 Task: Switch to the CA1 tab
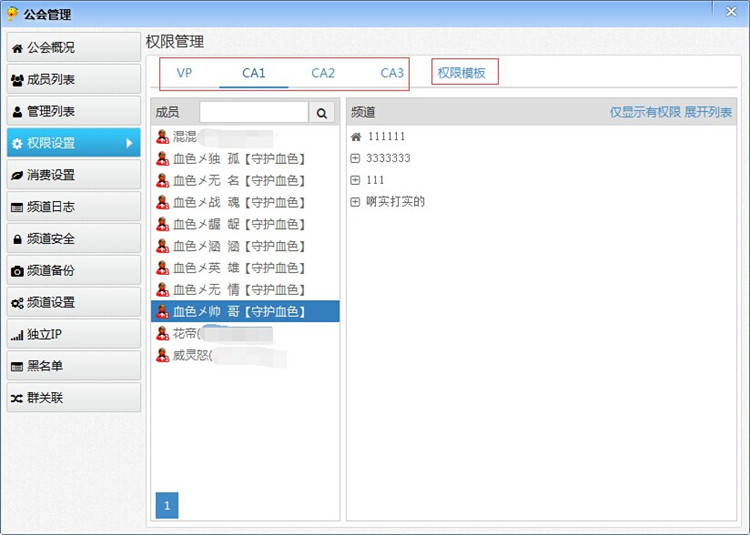[254, 73]
